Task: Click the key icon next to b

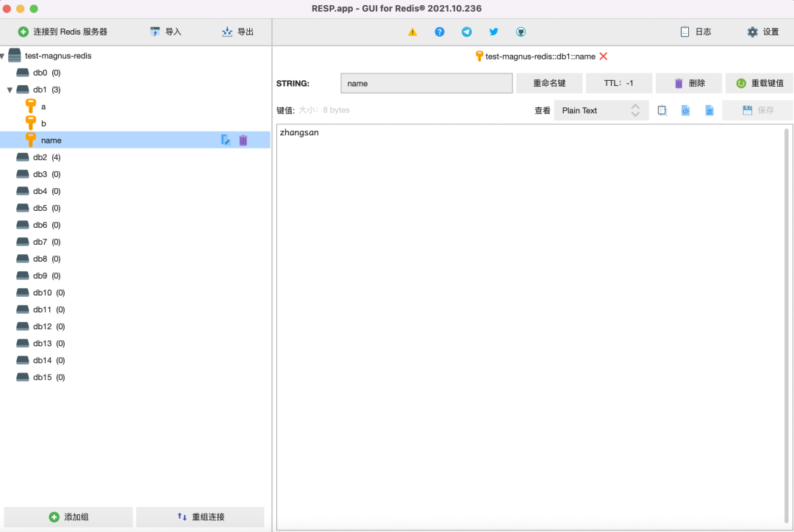Action: coord(31,123)
